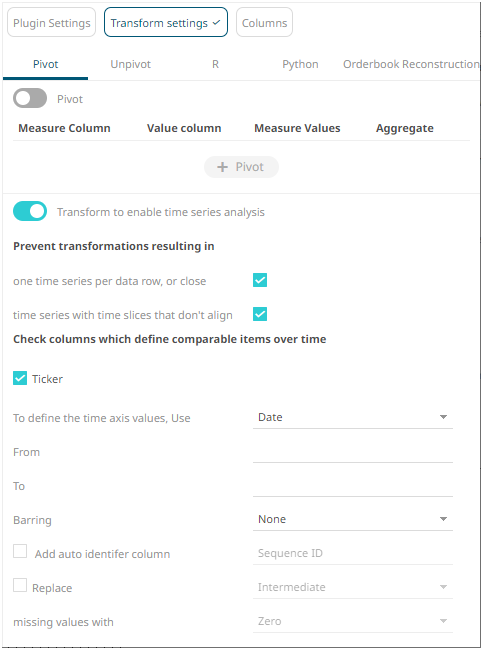Open the Zero missing values dropdown
484x651 pixels.
pyautogui.click(x=352, y=622)
